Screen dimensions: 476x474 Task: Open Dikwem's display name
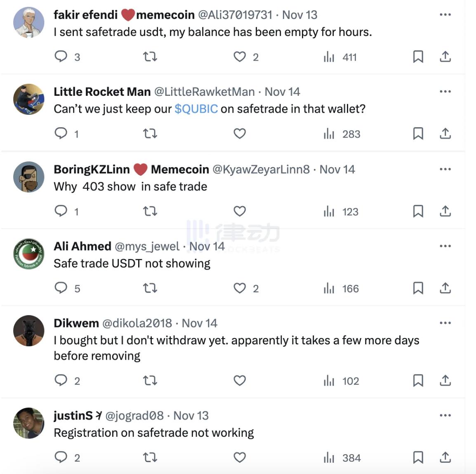tap(76, 323)
